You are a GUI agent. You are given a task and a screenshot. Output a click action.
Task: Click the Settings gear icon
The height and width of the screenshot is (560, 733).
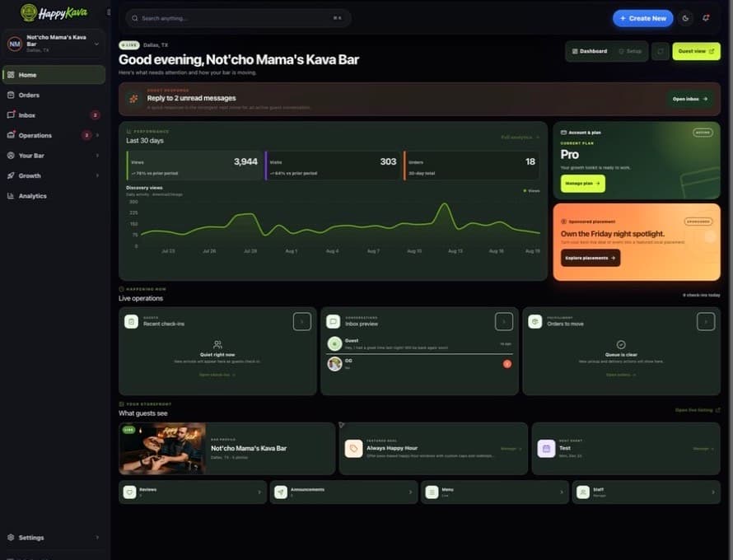[11, 538]
